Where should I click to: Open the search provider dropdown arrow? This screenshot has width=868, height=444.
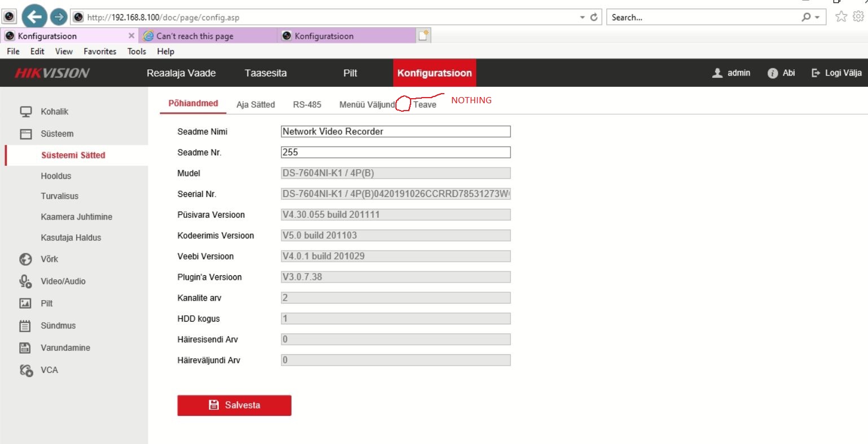(817, 17)
